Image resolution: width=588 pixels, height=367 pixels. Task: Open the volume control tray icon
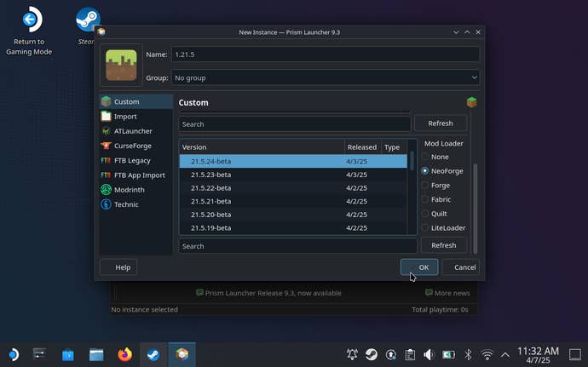(x=429, y=354)
